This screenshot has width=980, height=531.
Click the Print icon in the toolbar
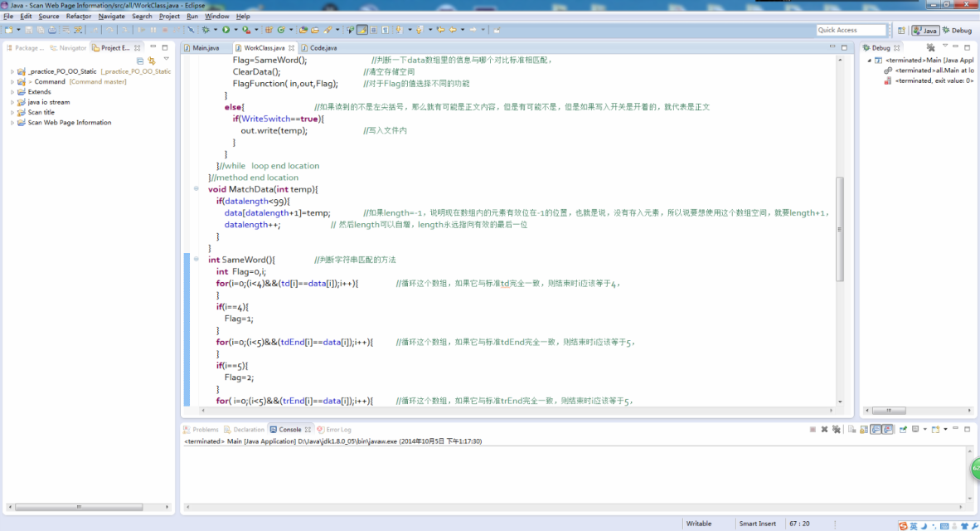53,29
